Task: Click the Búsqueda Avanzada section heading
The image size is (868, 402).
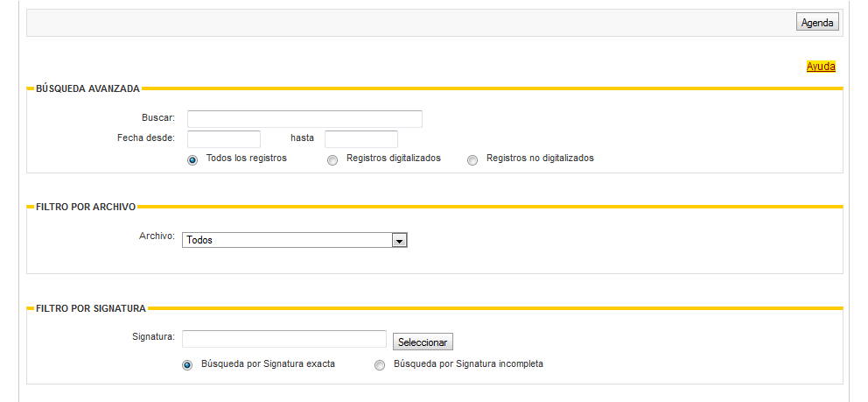Action: [x=87, y=88]
